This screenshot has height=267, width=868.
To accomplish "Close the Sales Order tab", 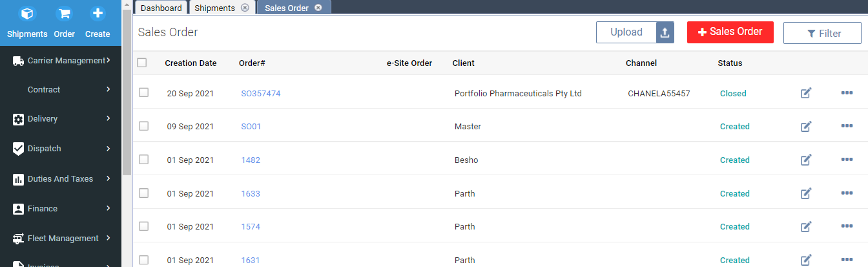I will 318,8.
